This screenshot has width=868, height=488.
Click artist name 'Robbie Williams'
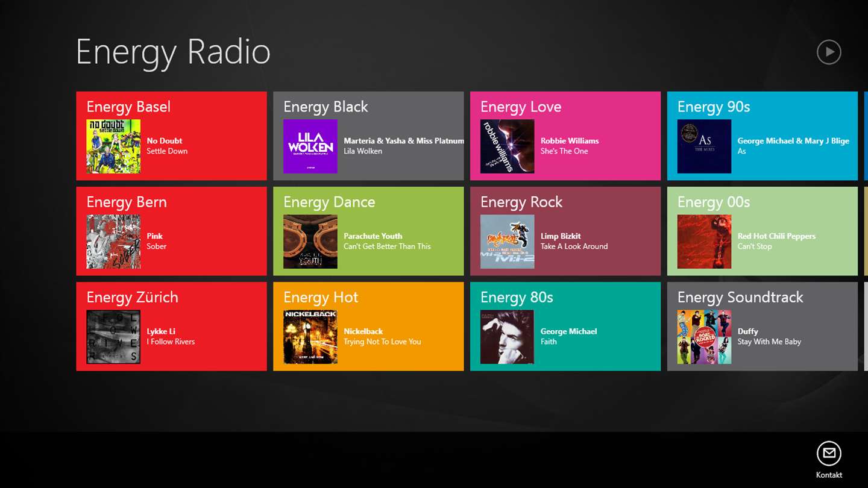[570, 141]
